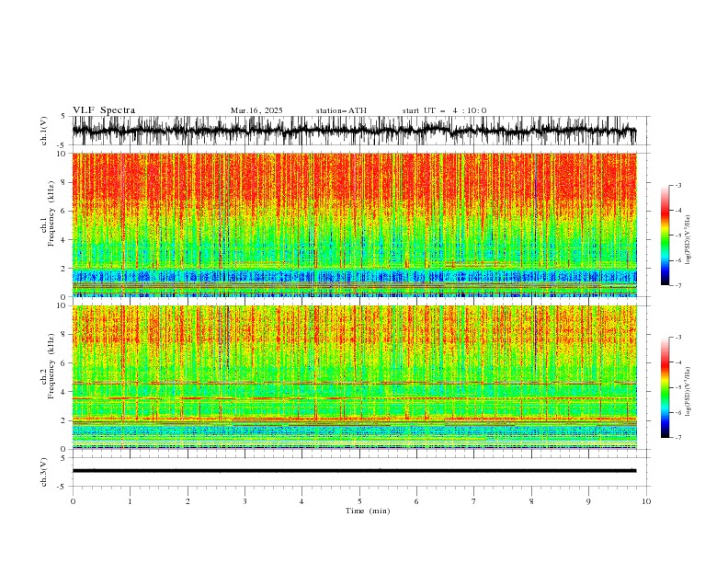Click the 'ch.3(V)' waveform axis label
728x563 pixels.
[x=44, y=472]
